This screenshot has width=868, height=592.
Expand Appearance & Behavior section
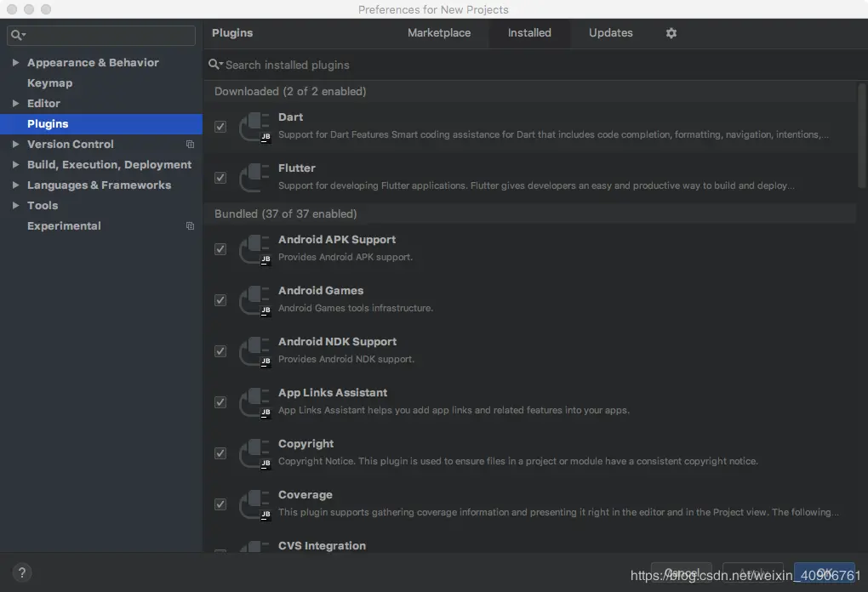pyautogui.click(x=15, y=63)
